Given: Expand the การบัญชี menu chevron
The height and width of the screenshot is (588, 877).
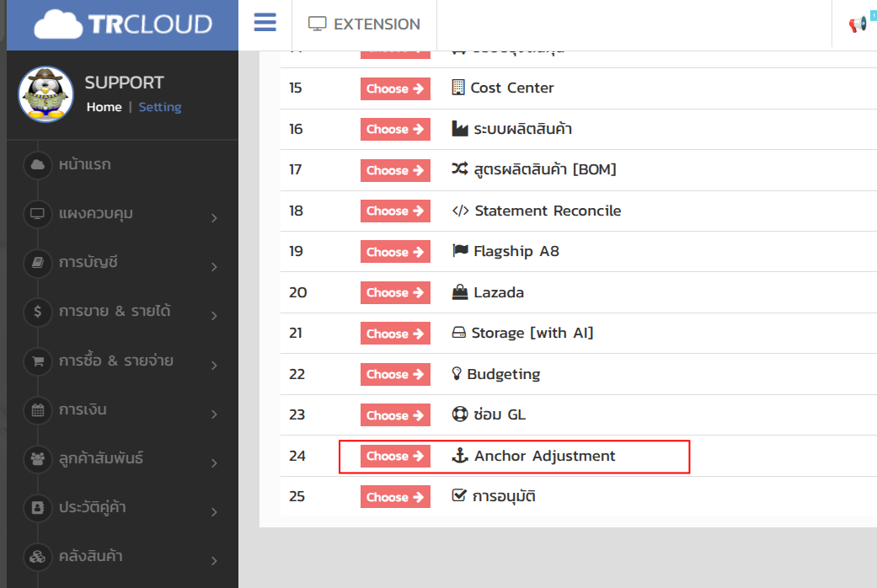Looking at the screenshot, I should click(214, 267).
